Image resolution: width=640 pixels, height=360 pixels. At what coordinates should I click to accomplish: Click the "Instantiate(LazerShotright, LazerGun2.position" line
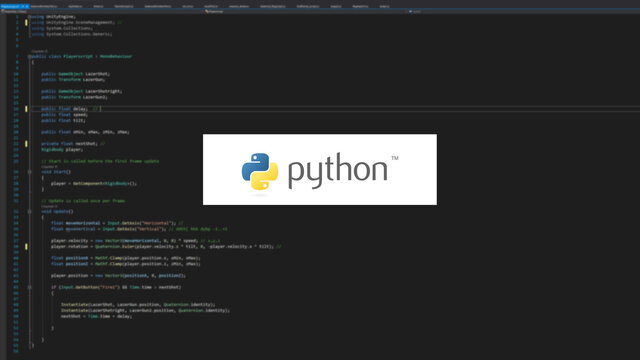point(146,310)
